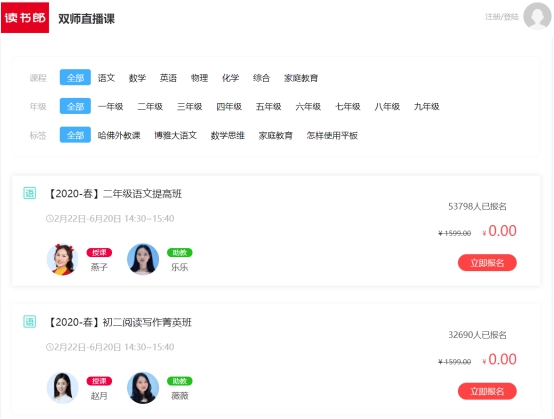Click the 读书郎 red logo

point(25,17)
